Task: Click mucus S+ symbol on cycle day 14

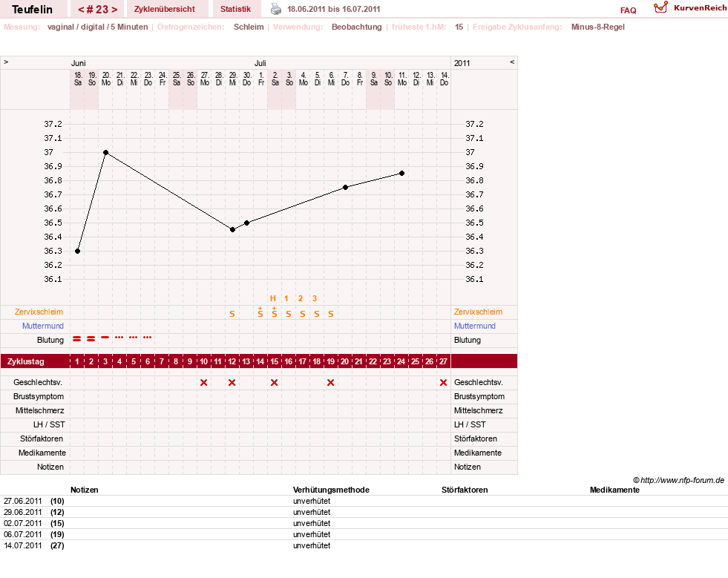Action: point(260,312)
